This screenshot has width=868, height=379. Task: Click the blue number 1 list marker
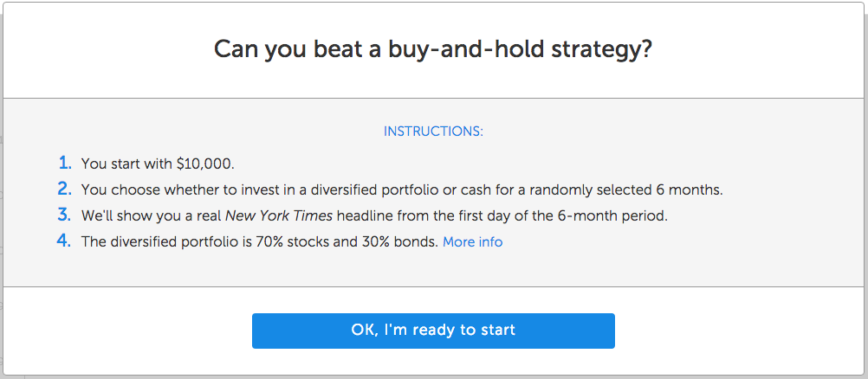(x=64, y=163)
